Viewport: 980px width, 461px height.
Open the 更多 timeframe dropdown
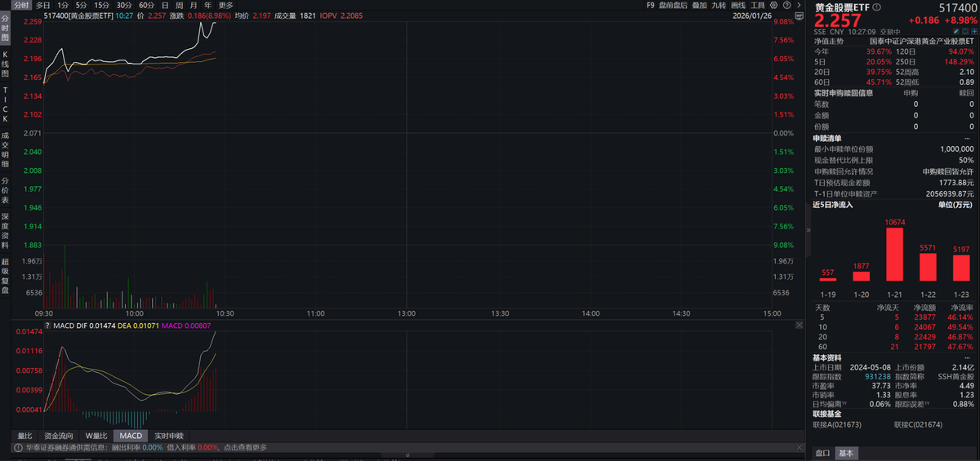coord(225,5)
